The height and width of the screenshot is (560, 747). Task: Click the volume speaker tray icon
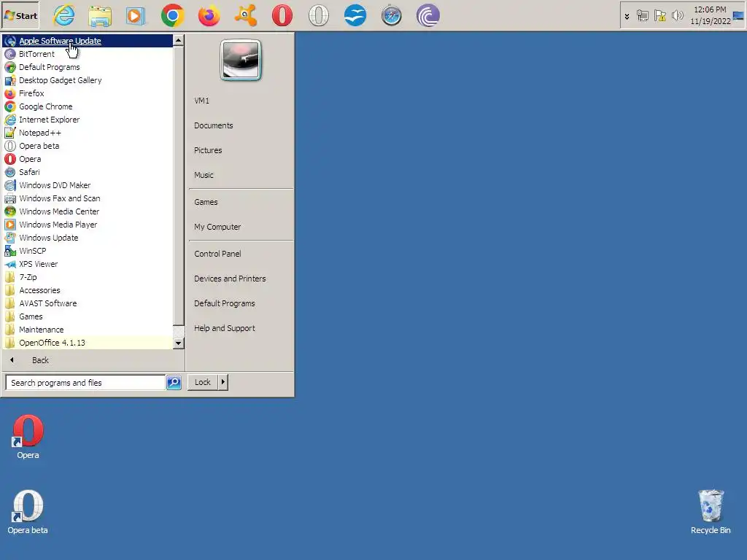677,16
